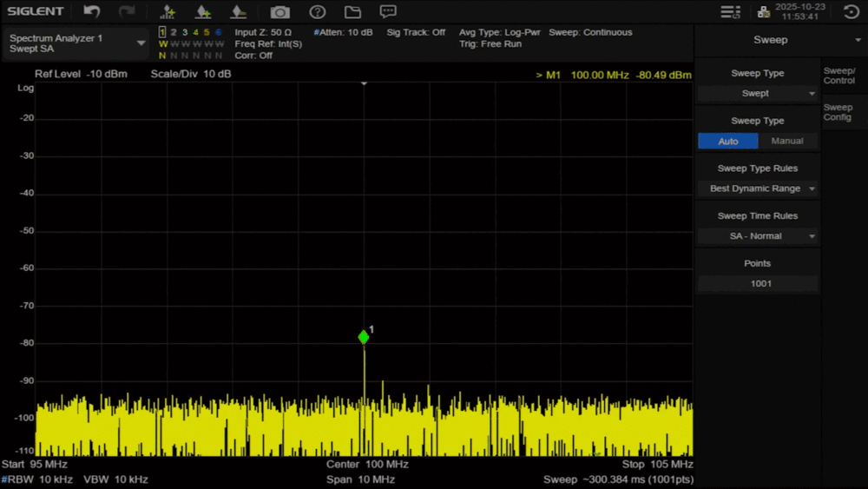Set Sweep Type to Manual
868x489 pixels.
coord(787,141)
